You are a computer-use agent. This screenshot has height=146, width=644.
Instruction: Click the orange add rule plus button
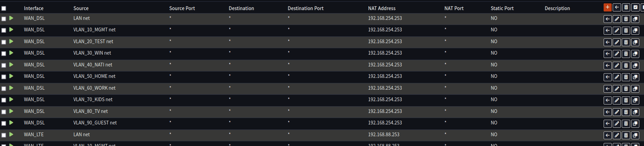607,7
